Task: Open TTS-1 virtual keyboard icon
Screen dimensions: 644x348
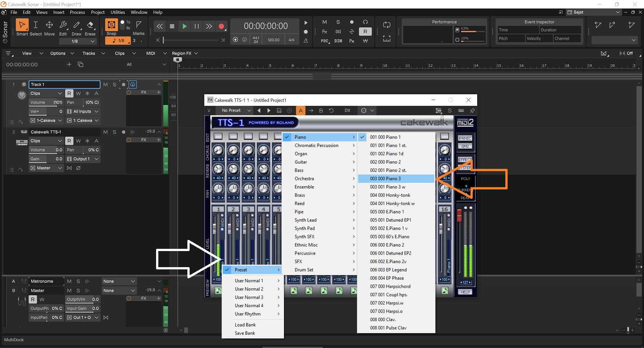Action: click(x=461, y=110)
